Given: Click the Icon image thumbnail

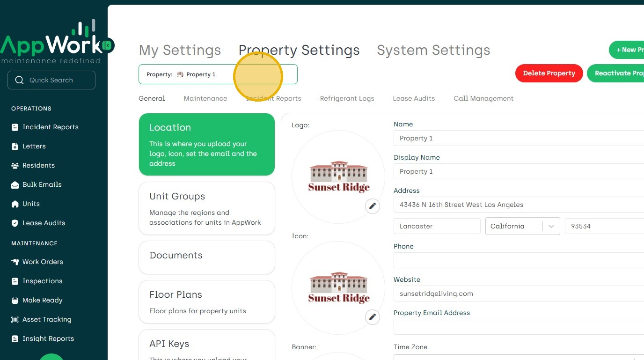Looking at the screenshot, I should click(x=338, y=288).
